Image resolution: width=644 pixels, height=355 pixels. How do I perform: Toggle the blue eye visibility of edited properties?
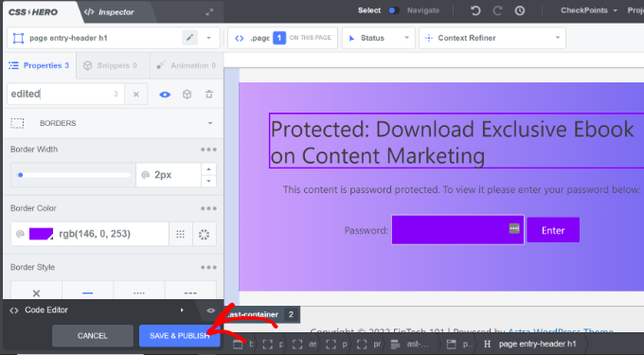[165, 95]
